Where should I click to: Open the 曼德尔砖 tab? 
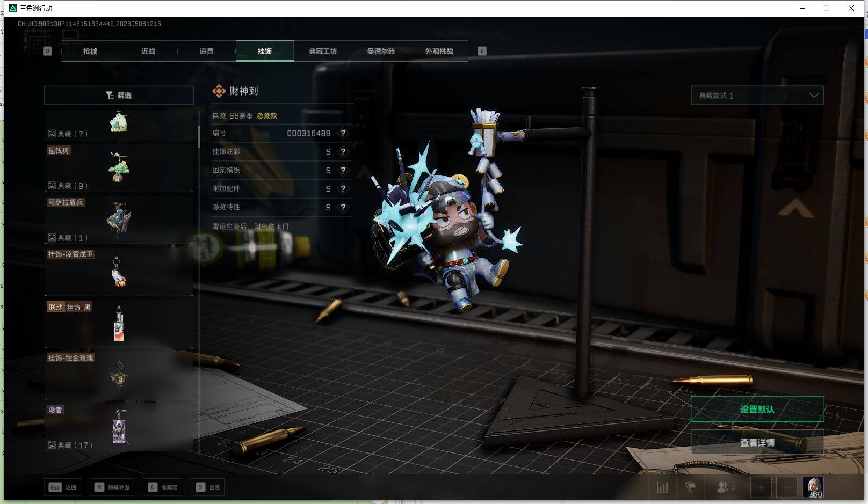[x=381, y=51]
